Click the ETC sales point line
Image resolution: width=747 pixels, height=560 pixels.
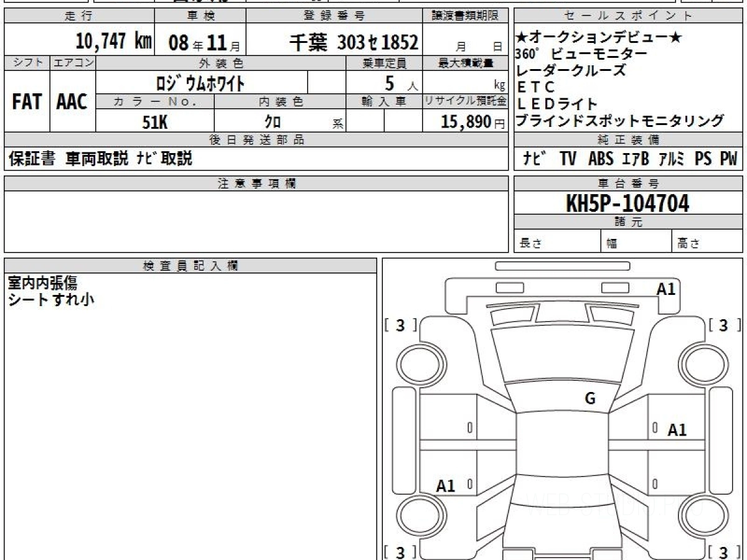537,87
